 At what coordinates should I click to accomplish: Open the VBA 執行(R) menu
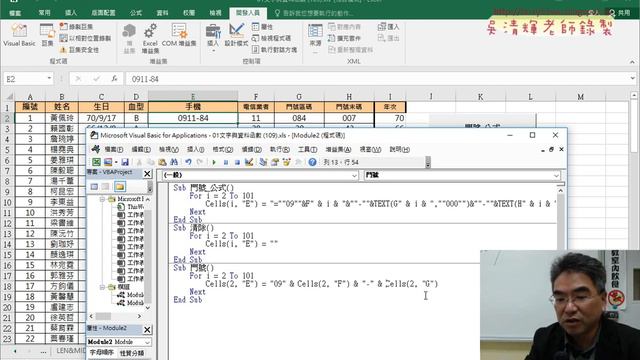(280, 149)
